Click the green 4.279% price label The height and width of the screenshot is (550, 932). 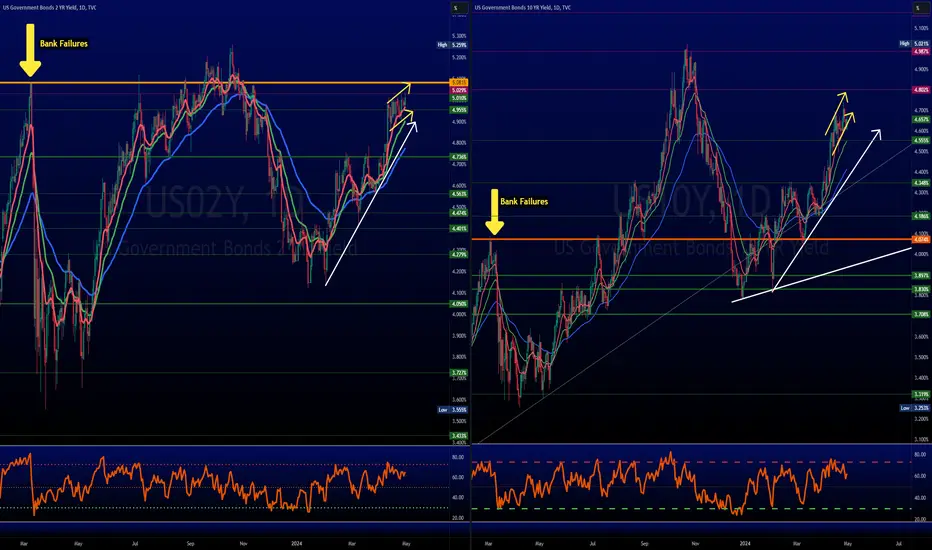click(x=459, y=254)
